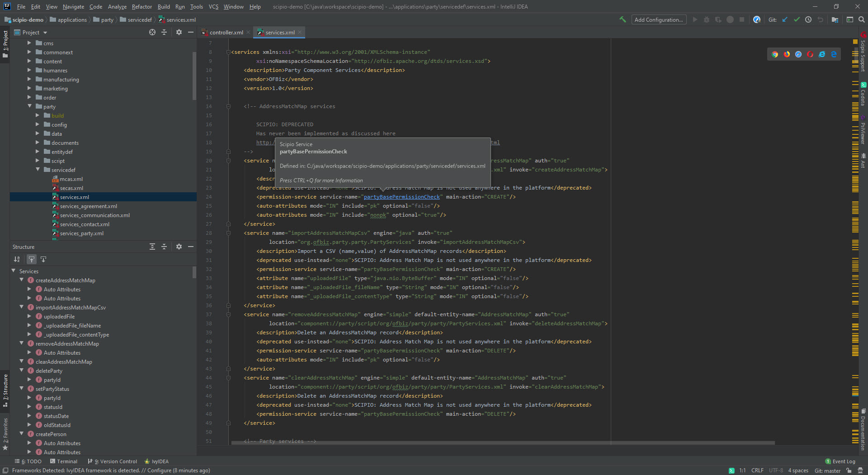Open file in Chrome browser icon
This screenshot has height=475, width=868.
coord(775,54)
